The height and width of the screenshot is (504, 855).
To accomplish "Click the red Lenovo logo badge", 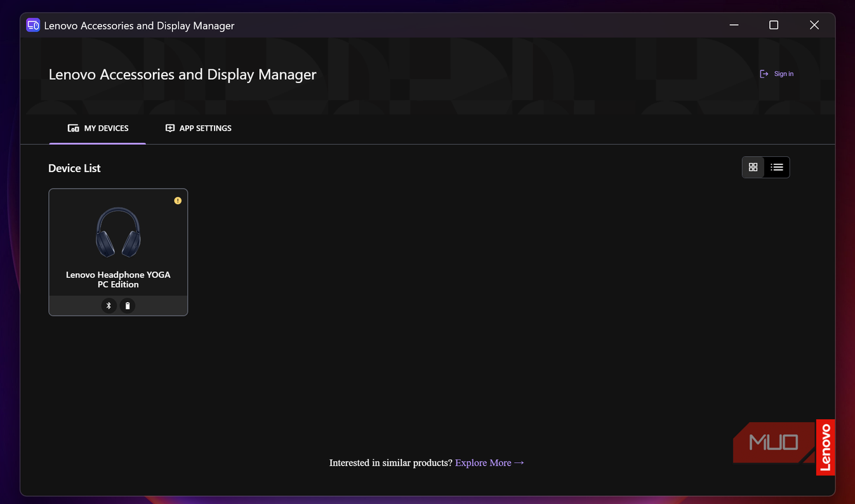I will (x=825, y=448).
